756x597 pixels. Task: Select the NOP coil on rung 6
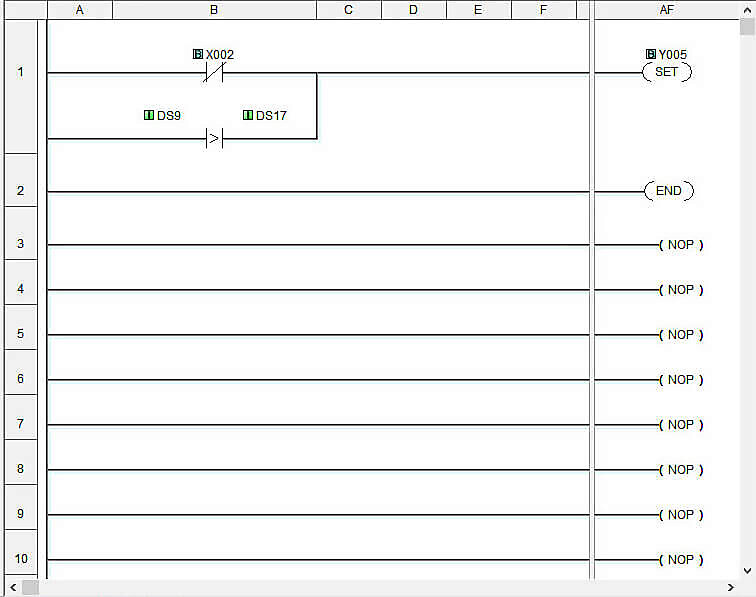681,380
